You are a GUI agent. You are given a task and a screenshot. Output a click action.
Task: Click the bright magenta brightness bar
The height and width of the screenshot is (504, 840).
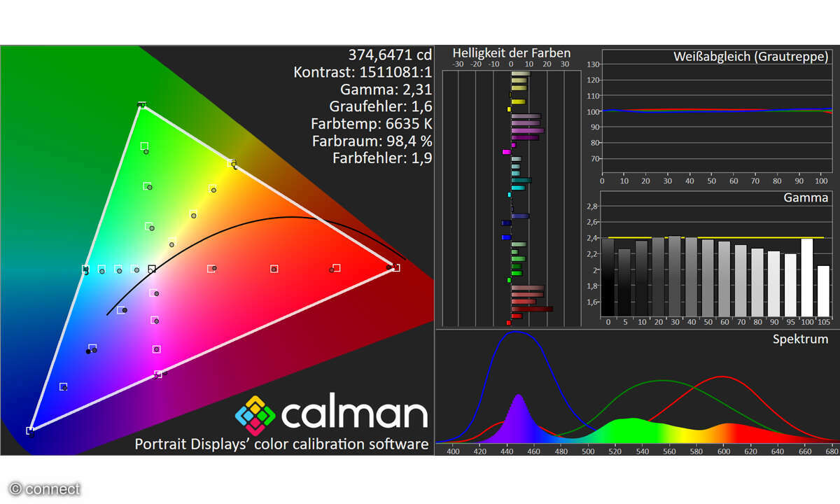coord(507,152)
